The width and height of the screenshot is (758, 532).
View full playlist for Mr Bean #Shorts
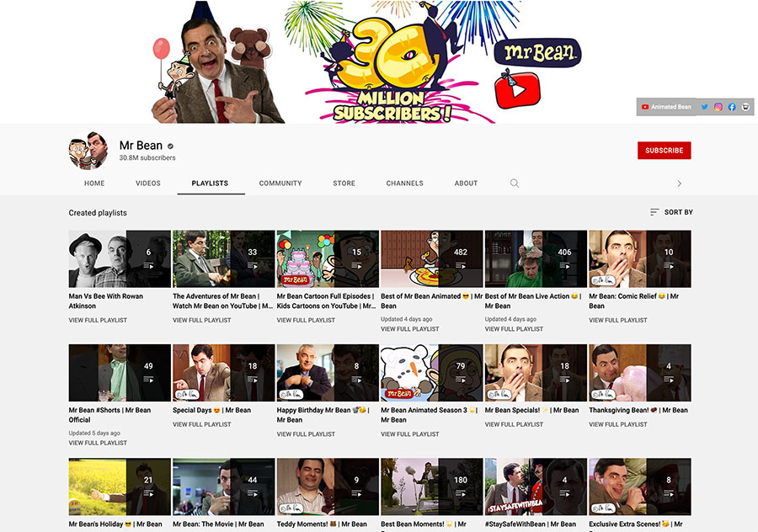98,443
